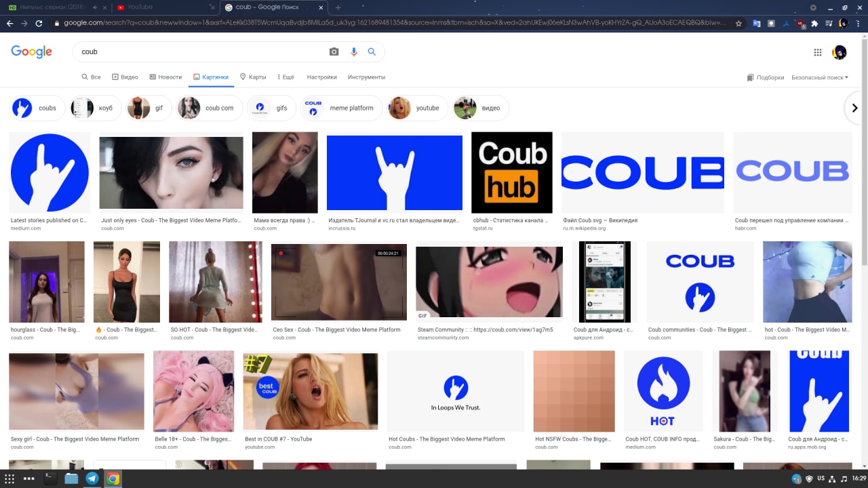The height and width of the screenshot is (488, 868).
Task: Open the Coub HOT flame image
Action: (663, 391)
